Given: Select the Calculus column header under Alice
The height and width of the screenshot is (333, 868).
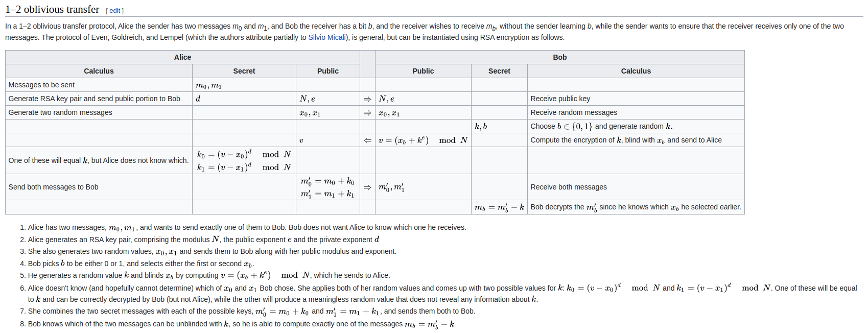Looking at the screenshot, I should tap(99, 71).
